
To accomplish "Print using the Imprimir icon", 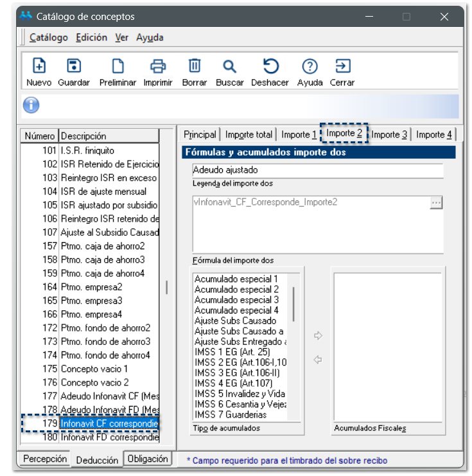I will [x=158, y=67].
